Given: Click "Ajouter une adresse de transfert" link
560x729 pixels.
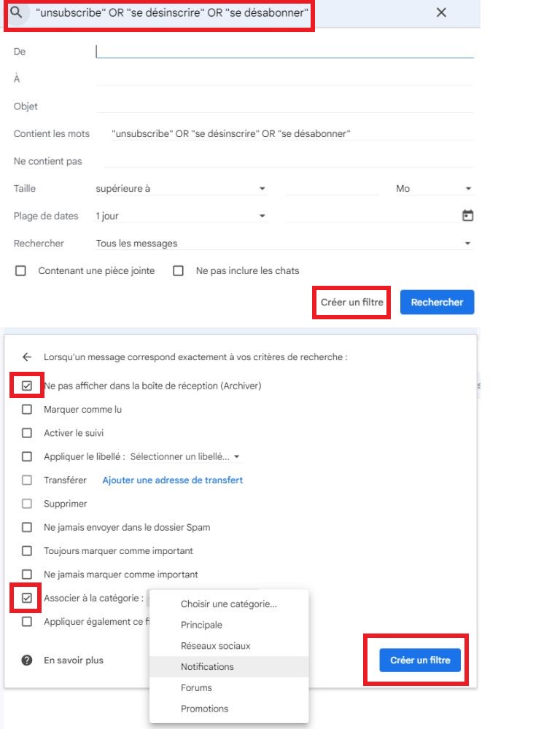Looking at the screenshot, I should click(173, 480).
